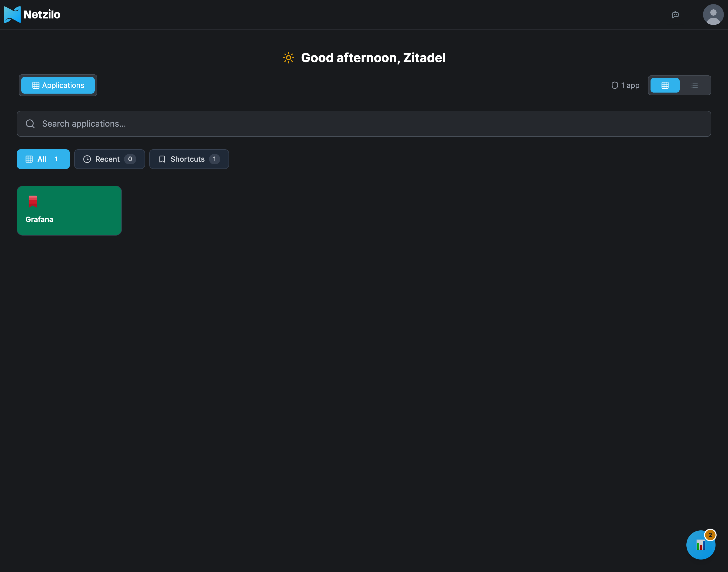The height and width of the screenshot is (572, 728).
Task: Click into the Search applications field
Action: coord(364,124)
